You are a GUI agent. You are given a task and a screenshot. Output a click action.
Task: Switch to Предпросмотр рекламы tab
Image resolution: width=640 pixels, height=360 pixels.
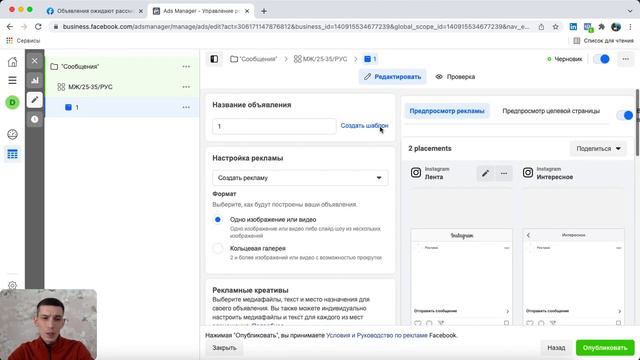point(447,111)
